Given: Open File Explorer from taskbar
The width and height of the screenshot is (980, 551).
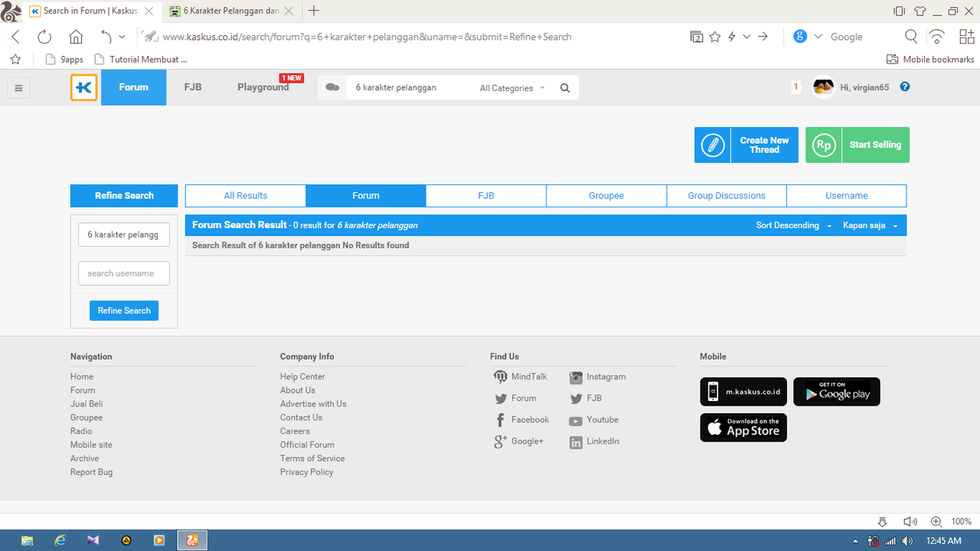Looking at the screenshot, I should [27, 540].
